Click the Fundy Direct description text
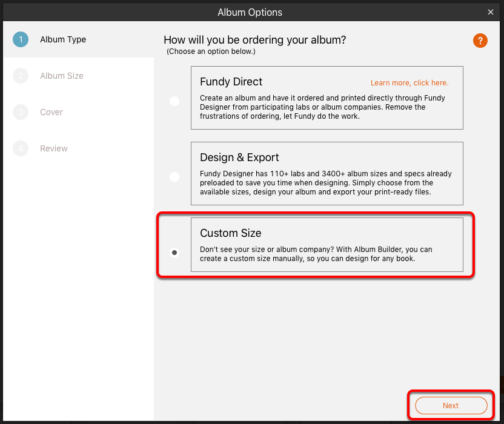The height and width of the screenshot is (424, 504). (322, 107)
